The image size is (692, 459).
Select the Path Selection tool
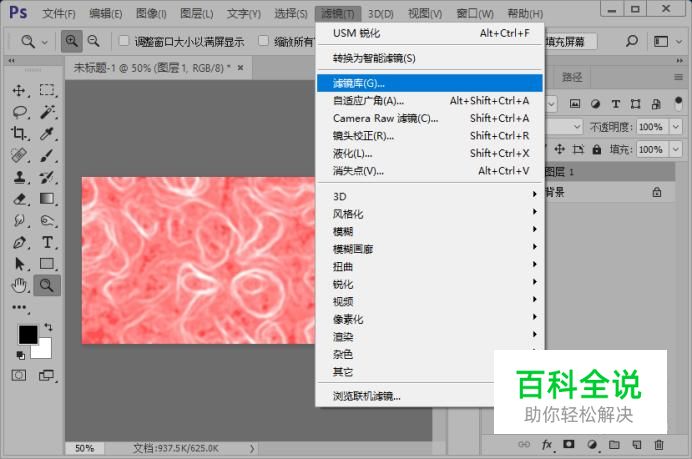(19, 264)
